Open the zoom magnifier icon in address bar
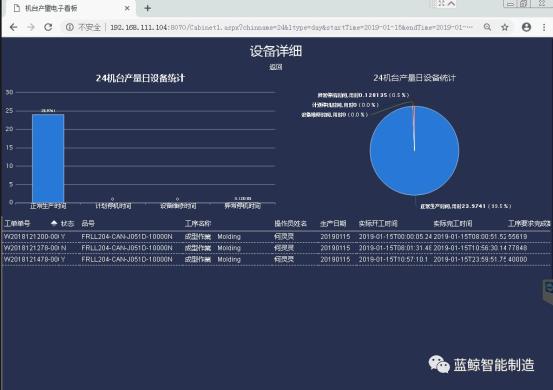 pyautogui.click(x=487, y=27)
